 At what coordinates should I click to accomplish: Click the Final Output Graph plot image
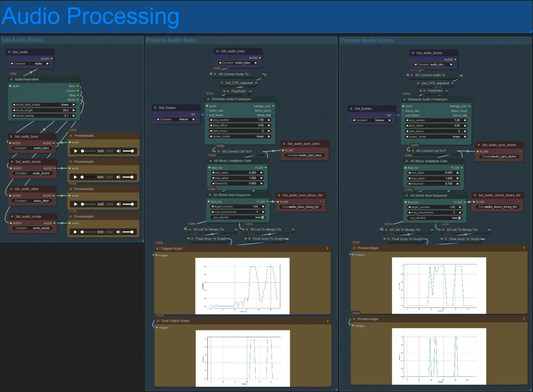[243, 359]
